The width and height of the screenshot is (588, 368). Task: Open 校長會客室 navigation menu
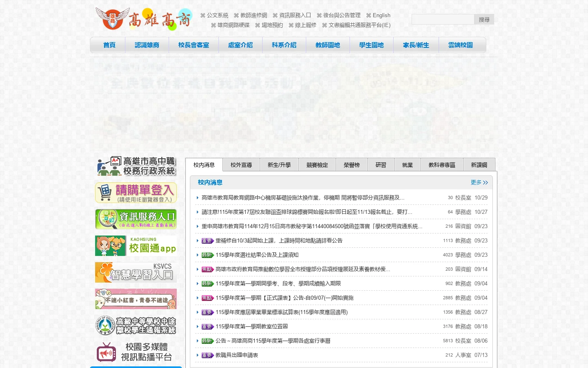pyautogui.click(x=194, y=45)
